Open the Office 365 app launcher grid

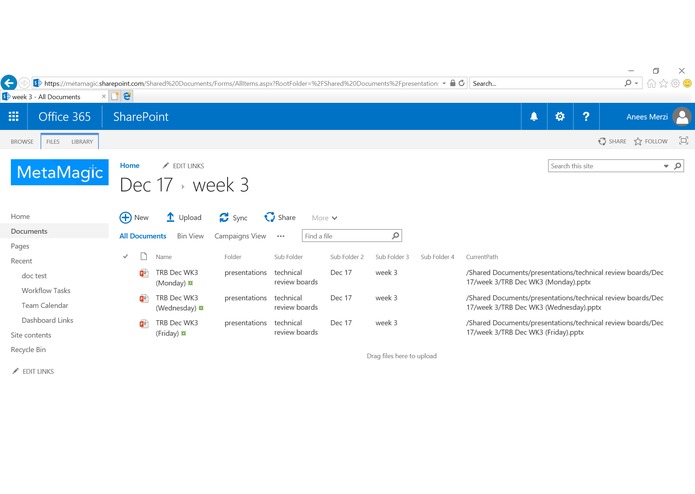click(14, 117)
